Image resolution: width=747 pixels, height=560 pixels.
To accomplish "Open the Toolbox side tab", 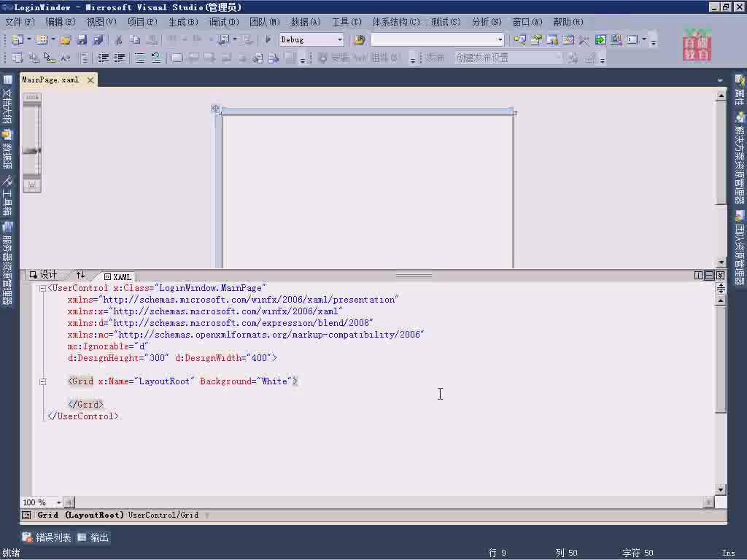I will pos(7,195).
